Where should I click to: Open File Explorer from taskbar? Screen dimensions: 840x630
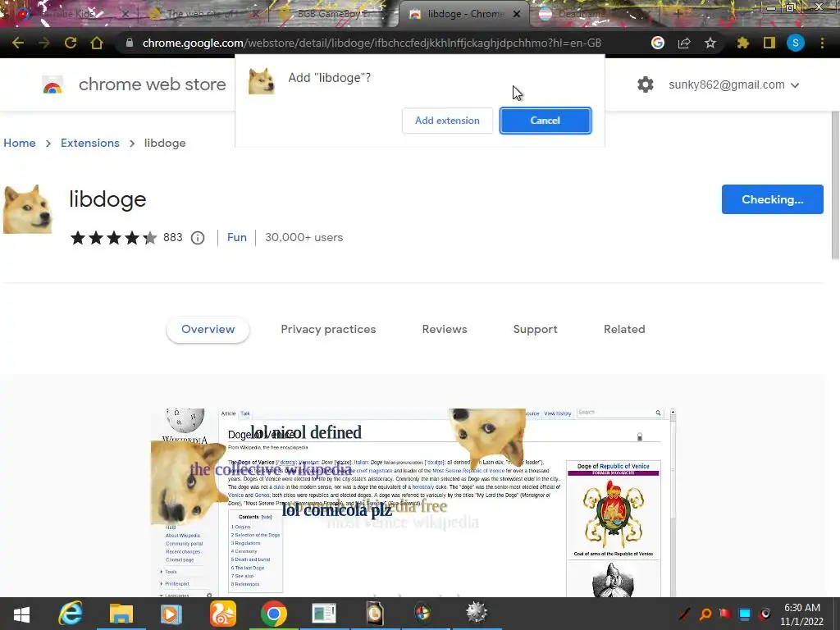(x=121, y=614)
